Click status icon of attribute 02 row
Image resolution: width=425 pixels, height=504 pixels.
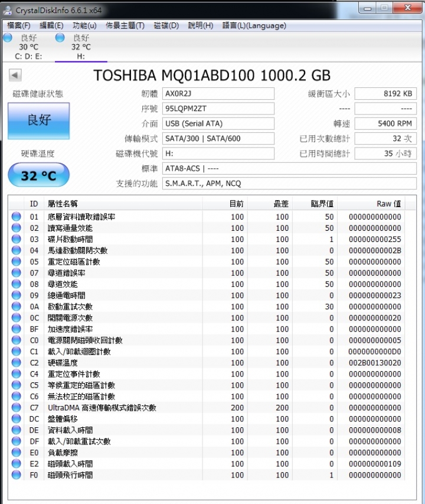click(x=16, y=228)
